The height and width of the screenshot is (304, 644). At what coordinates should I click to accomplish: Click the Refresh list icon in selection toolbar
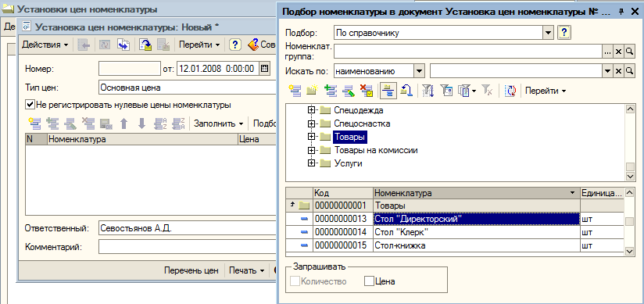(x=510, y=91)
